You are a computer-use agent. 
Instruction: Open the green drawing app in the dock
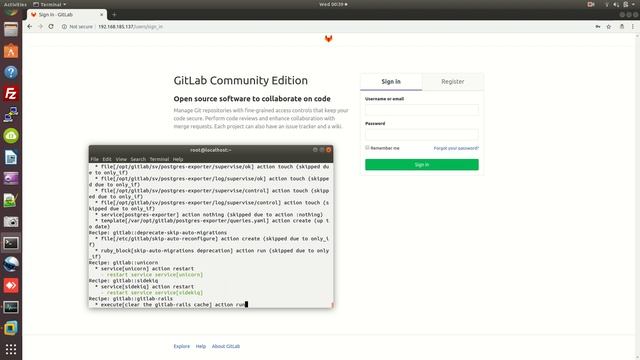pos(11,200)
